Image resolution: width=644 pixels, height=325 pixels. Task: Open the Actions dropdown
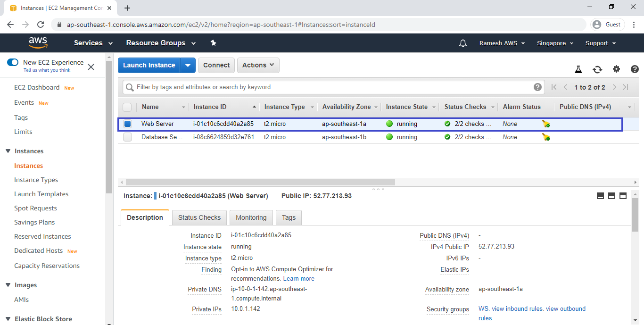coord(258,65)
